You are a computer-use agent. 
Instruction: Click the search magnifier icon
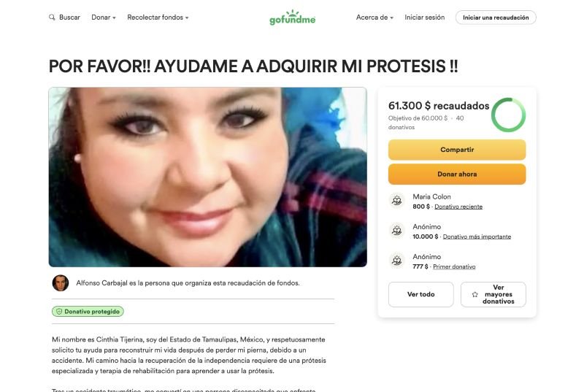pos(52,17)
